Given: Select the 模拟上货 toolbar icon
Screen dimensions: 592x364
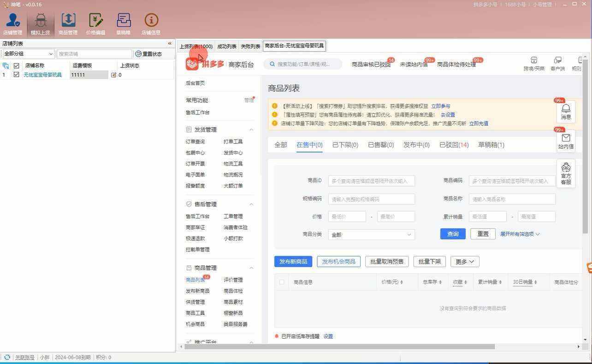Looking at the screenshot, I should click(41, 23).
